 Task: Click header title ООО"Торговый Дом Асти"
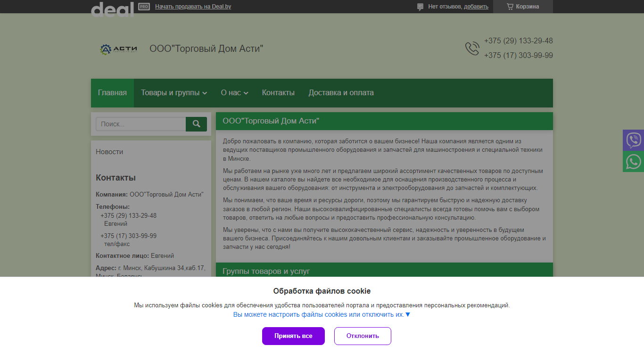pos(206,49)
